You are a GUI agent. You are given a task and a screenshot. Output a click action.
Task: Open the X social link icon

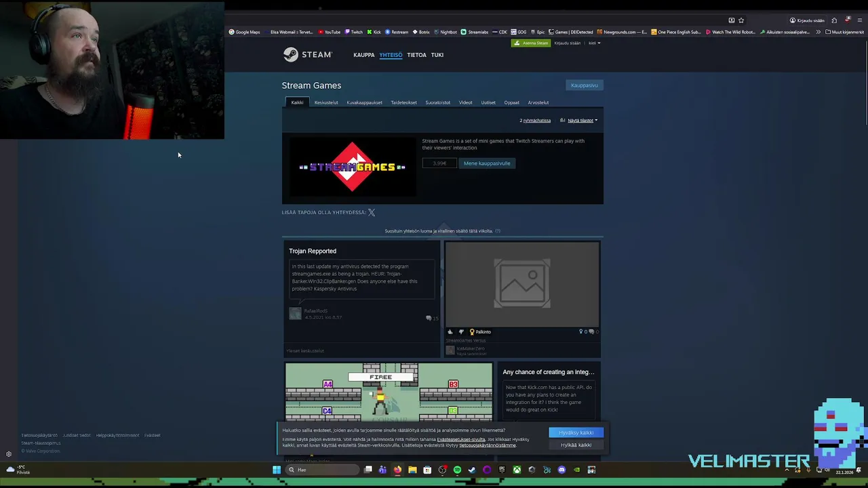click(372, 212)
